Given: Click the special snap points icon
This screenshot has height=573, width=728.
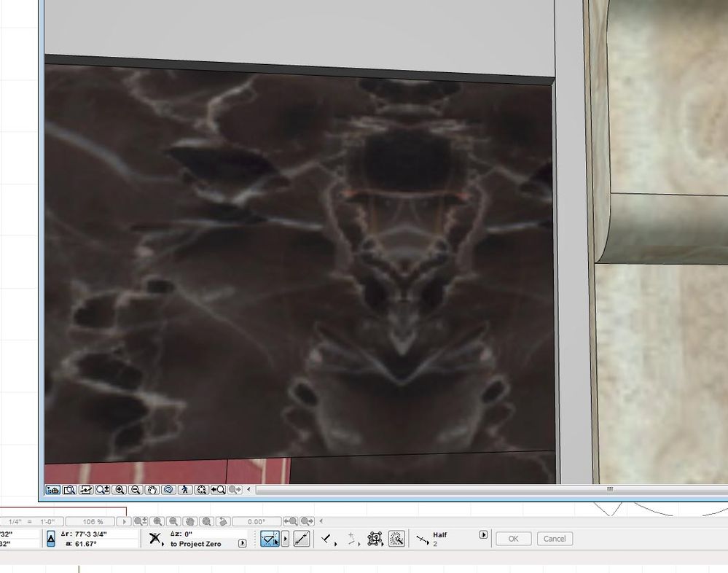Looking at the screenshot, I should (422, 539).
